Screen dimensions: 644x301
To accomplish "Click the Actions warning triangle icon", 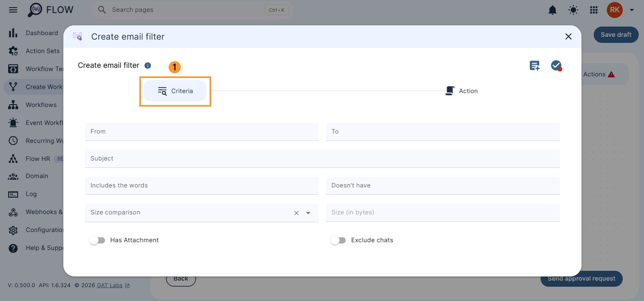I will pyautogui.click(x=611, y=74).
